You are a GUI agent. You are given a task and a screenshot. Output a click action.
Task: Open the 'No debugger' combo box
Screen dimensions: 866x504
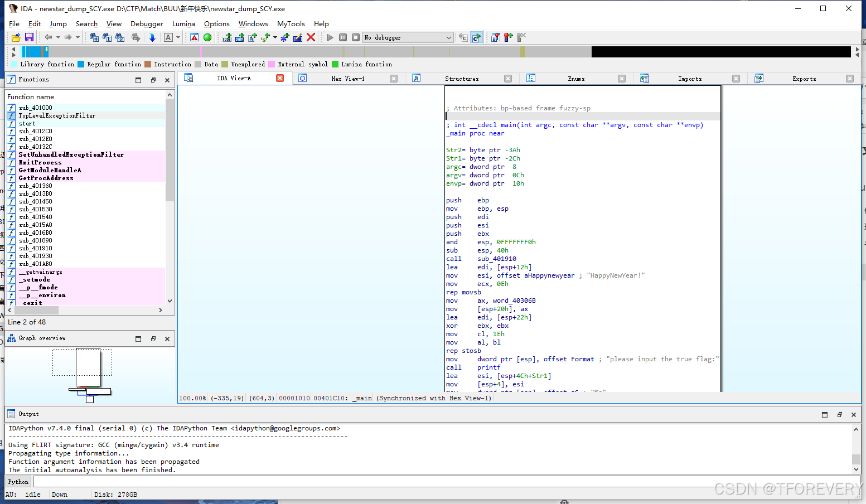pyautogui.click(x=408, y=37)
